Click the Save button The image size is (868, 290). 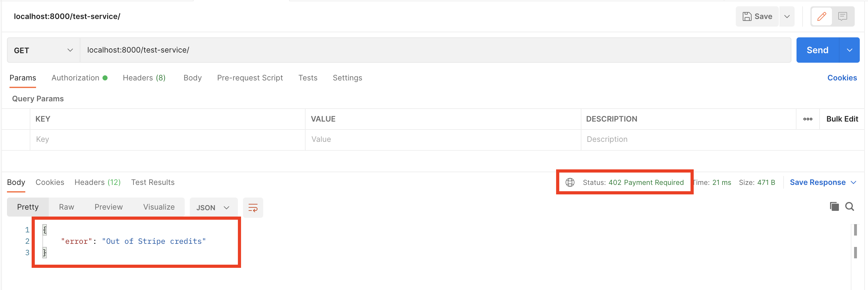(757, 16)
